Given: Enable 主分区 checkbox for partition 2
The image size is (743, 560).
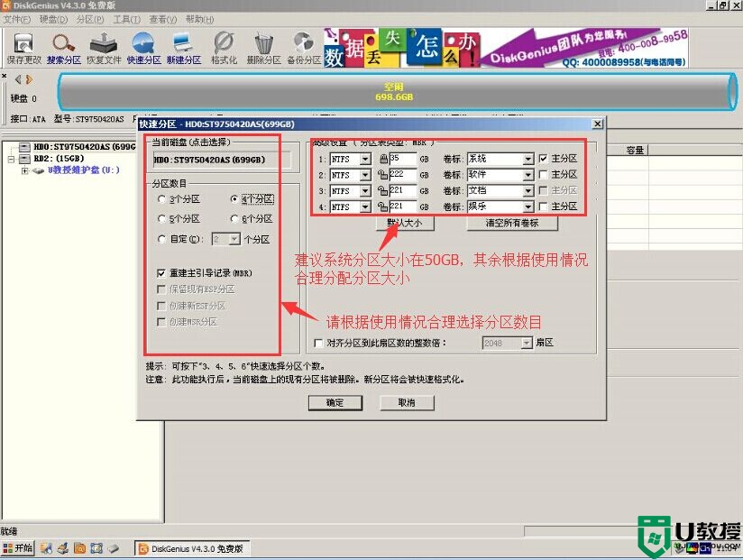Looking at the screenshot, I should [x=542, y=175].
